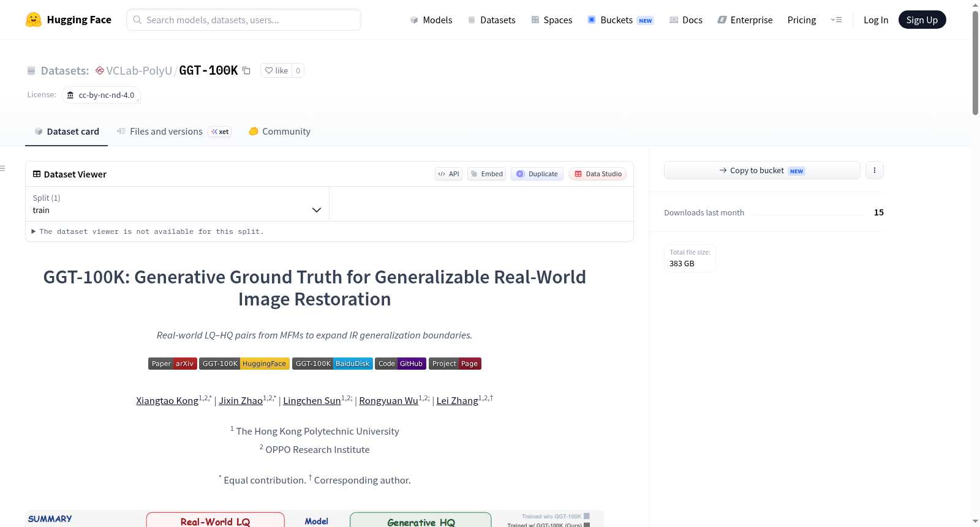
Task: Click the 383 GB total file size
Action: 682,264
